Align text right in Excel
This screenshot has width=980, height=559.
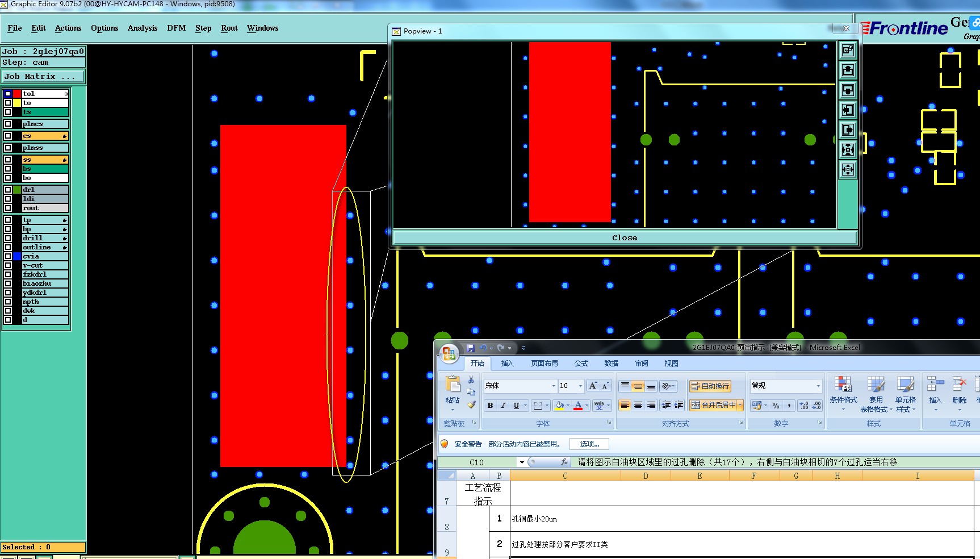point(651,405)
